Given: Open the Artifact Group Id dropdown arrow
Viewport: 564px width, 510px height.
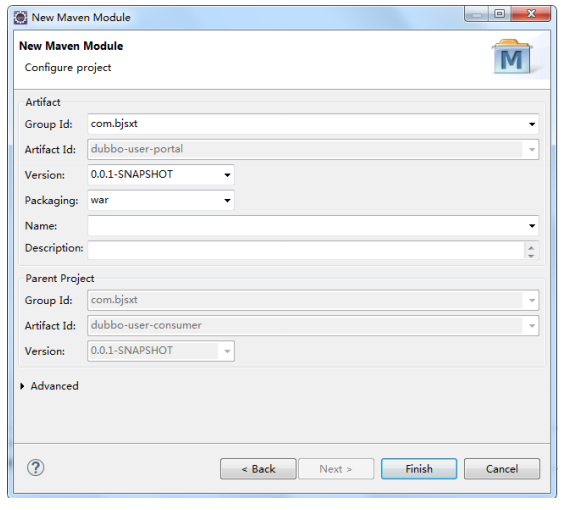Looking at the screenshot, I should click(532, 124).
